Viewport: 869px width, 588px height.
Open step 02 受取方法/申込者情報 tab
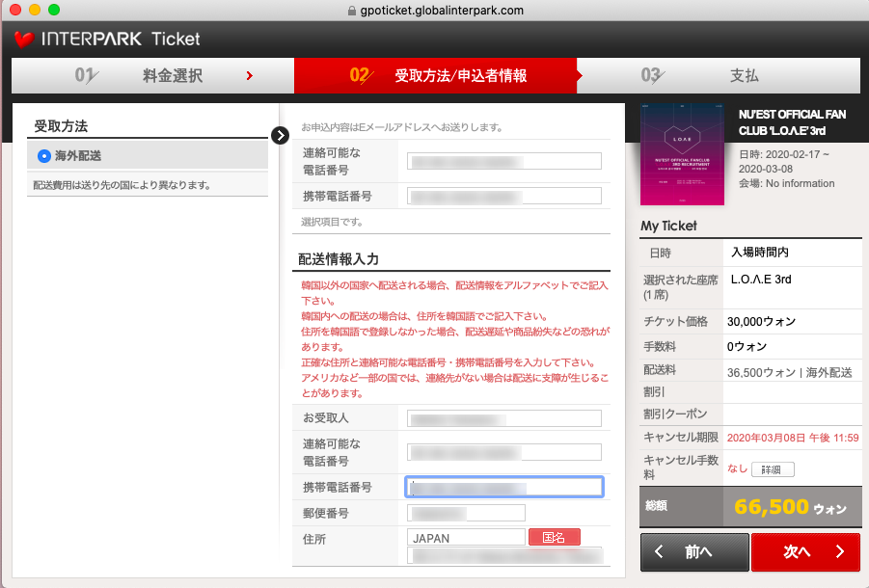(436, 75)
